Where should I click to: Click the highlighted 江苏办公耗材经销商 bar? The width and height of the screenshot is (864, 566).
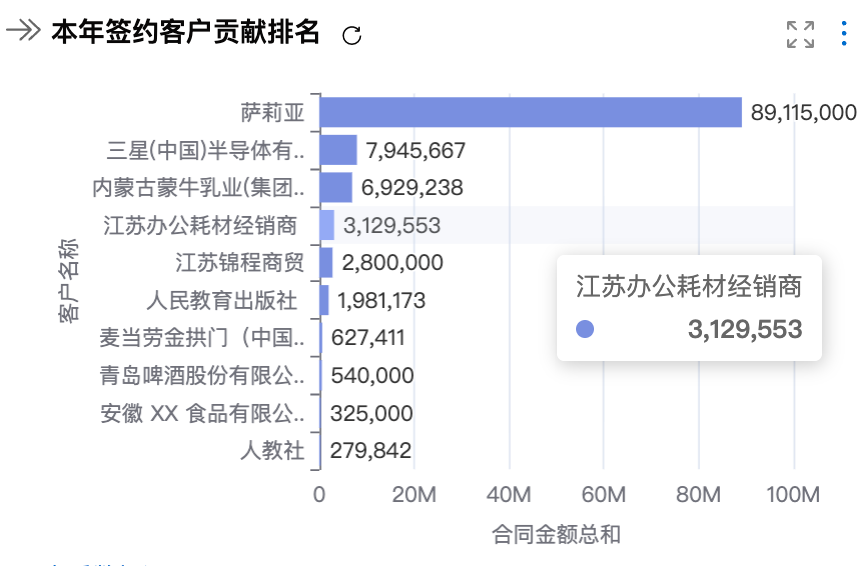coord(327,225)
